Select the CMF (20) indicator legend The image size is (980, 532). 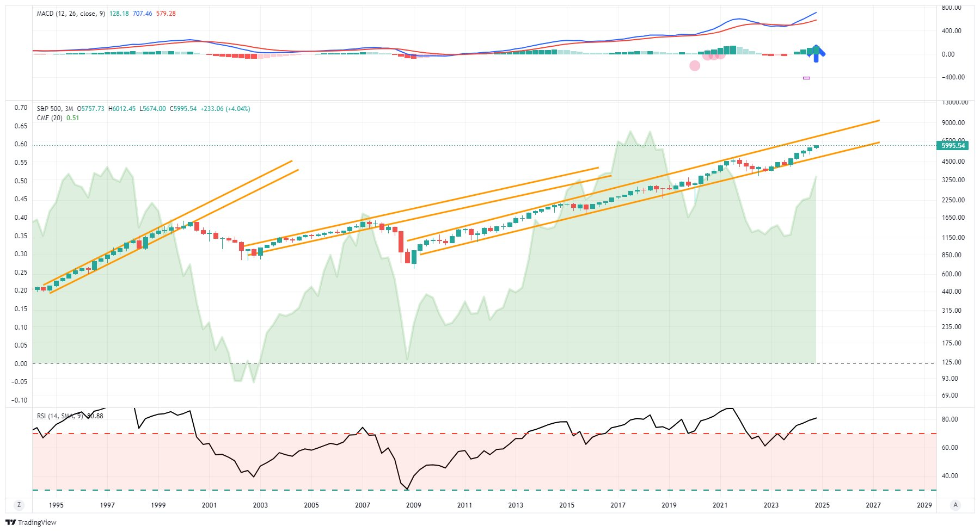(50, 118)
